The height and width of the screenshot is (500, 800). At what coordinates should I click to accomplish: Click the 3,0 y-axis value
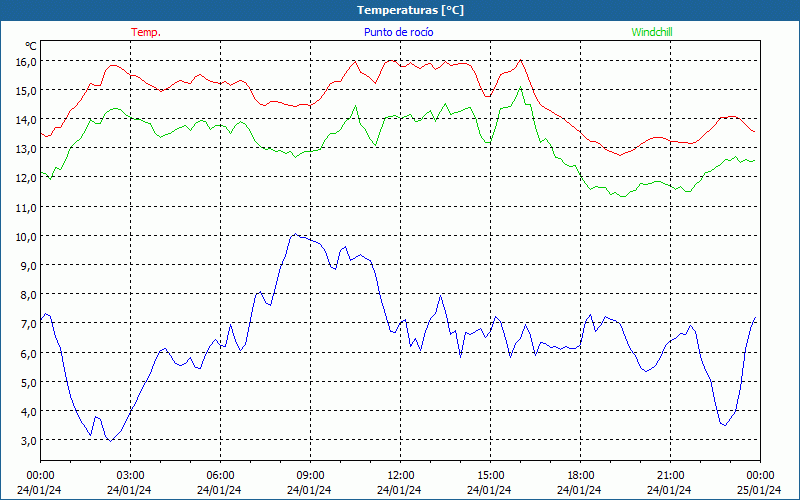pos(29,440)
